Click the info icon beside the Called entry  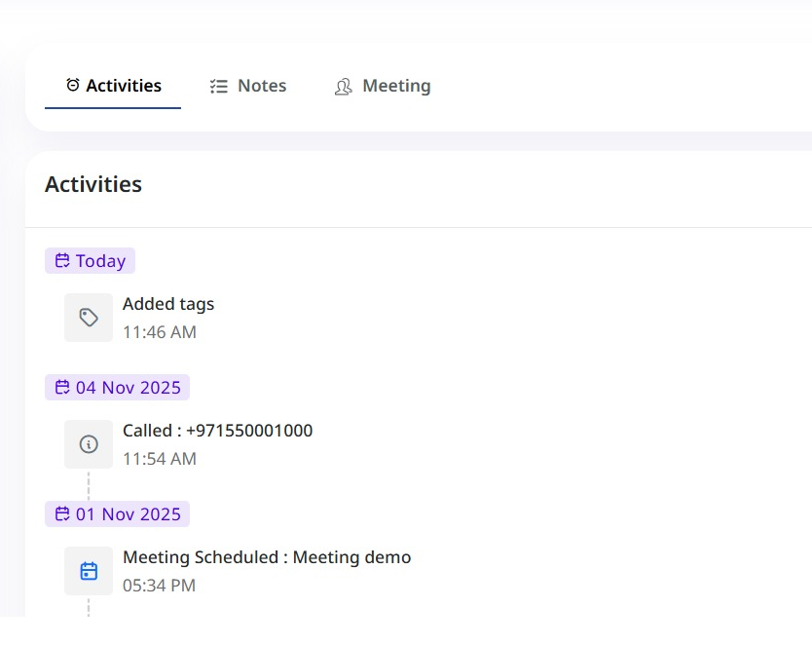pyautogui.click(x=89, y=444)
